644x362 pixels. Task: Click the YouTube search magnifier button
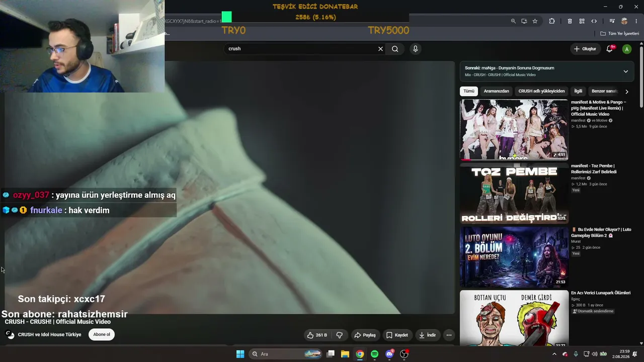pos(395,49)
